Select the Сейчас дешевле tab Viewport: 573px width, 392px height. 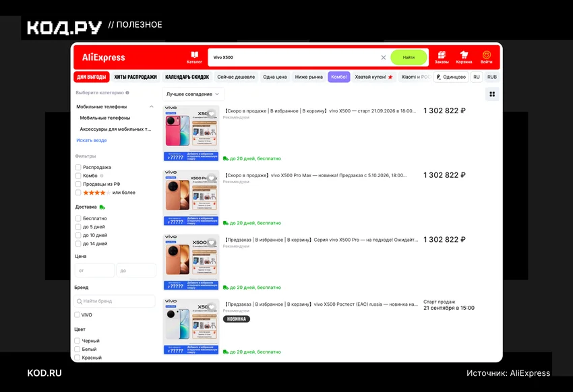click(x=236, y=77)
